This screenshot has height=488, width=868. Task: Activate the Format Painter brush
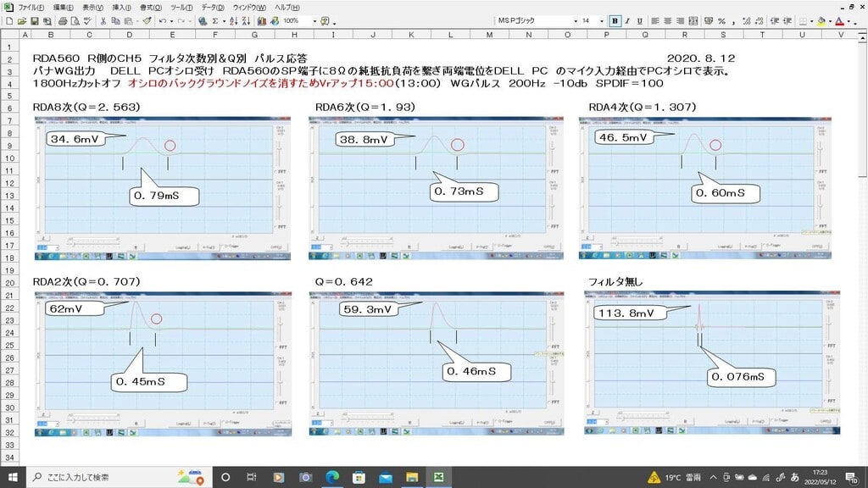(x=147, y=21)
